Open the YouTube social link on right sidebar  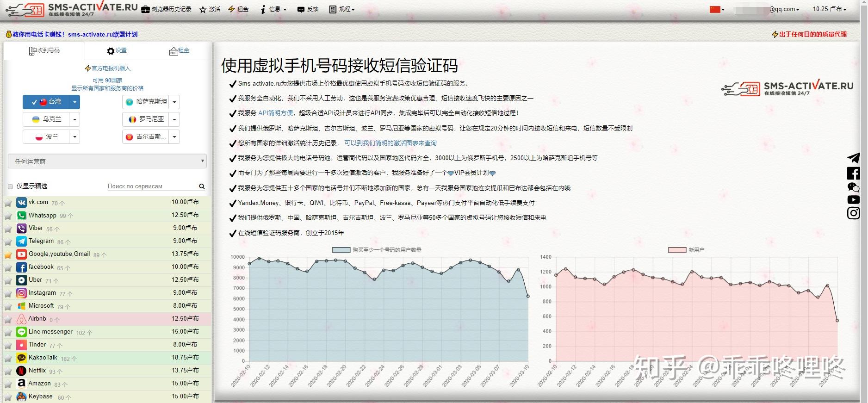click(854, 200)
